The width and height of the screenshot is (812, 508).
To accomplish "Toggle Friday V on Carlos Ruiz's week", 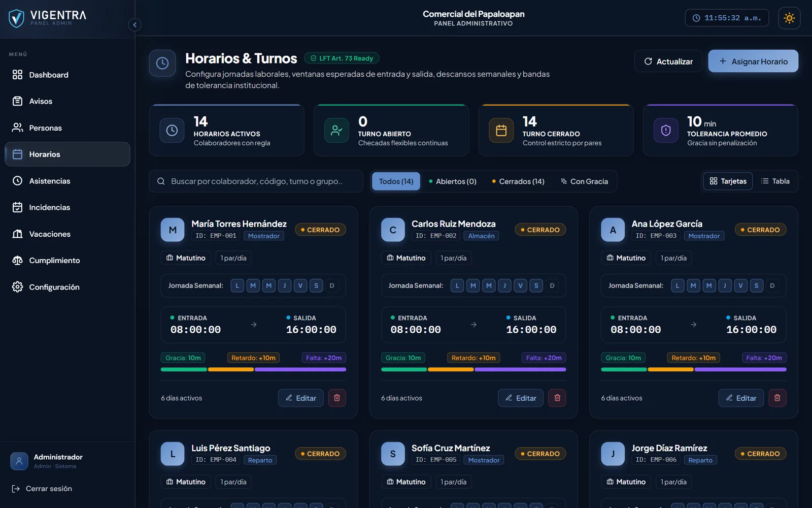I will 520,285.
